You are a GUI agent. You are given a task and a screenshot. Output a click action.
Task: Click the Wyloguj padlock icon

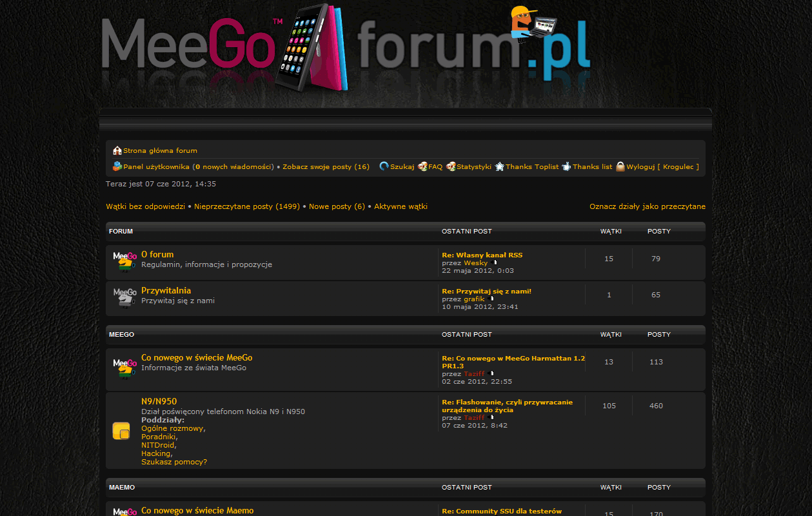(x=620, y=166)
